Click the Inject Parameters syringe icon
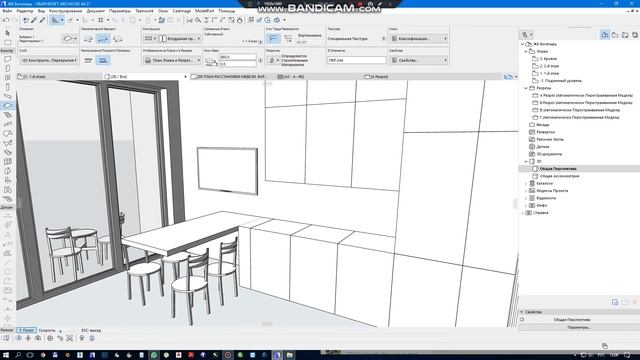 click(x=42, y=20)
